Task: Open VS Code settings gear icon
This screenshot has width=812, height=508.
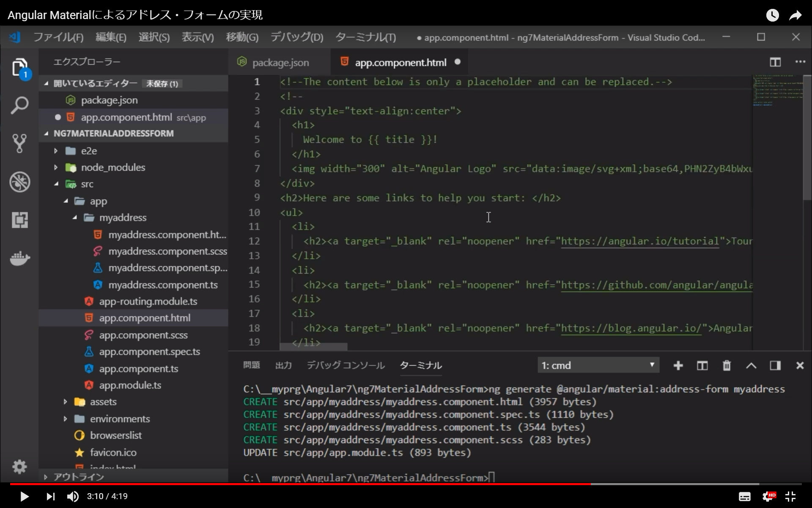Action: pyautogui.click(x=19, y=467)
